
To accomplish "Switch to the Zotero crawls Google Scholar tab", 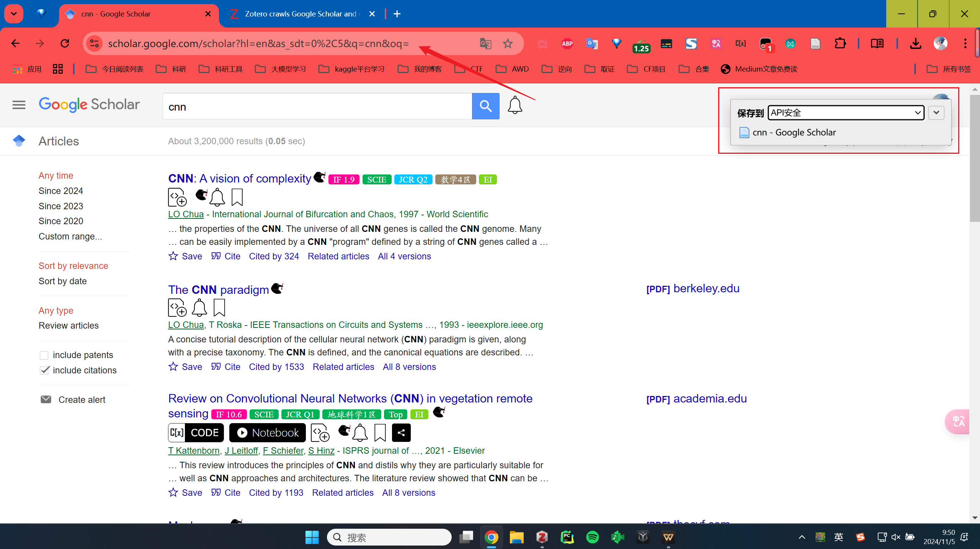I will click(301, 14).
